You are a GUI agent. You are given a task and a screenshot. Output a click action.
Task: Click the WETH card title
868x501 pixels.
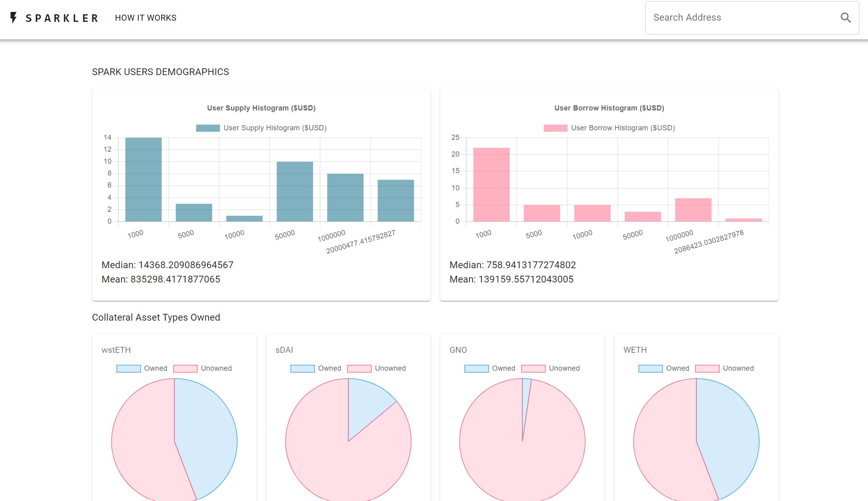click(635, 350)
